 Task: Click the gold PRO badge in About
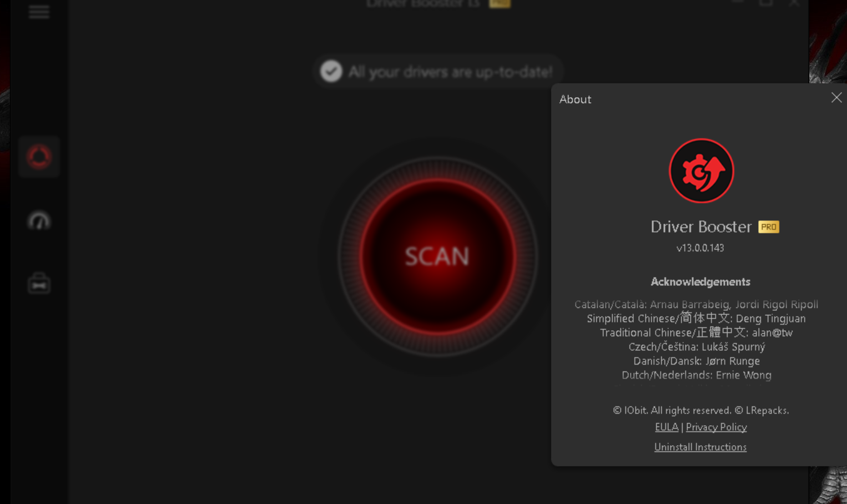pyautogui.click(x=769, y=227)
